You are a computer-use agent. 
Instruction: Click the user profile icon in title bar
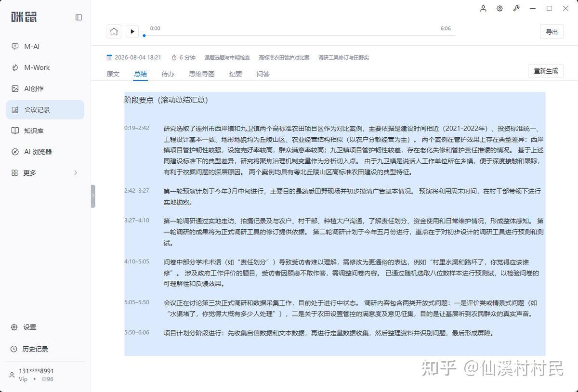[x=484, y=8]
